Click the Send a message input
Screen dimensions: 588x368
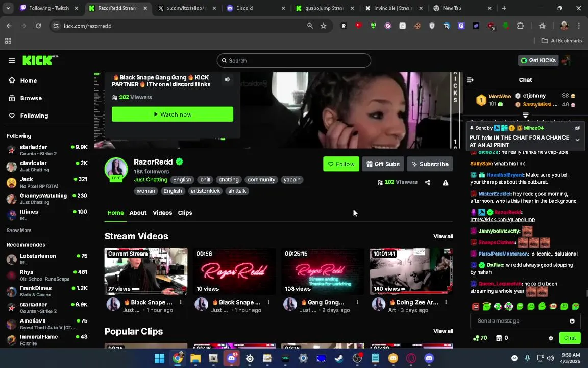coord(521,320)
